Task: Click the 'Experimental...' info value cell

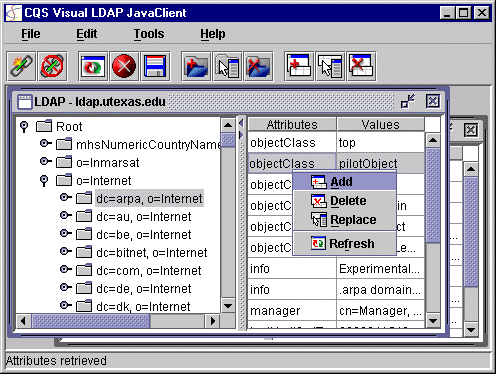Action: point(380,269)
